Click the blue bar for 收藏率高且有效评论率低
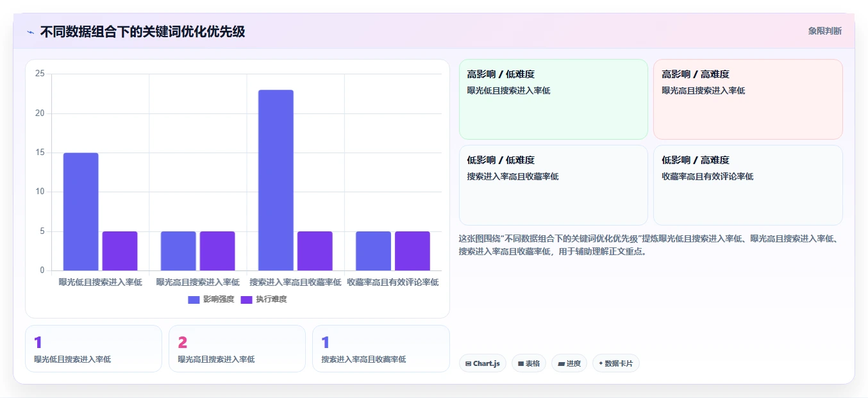Viewport: 868px width, 398px height. tap(373, 251)
